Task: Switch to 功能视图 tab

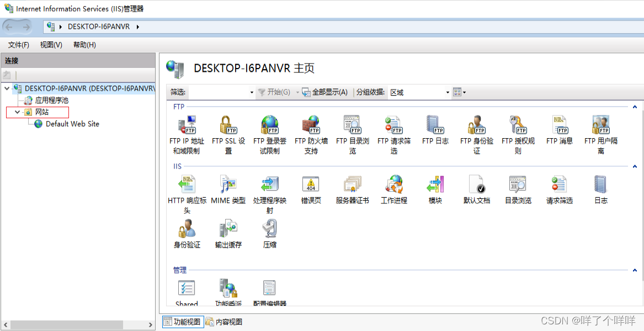Action: point(183,322)
